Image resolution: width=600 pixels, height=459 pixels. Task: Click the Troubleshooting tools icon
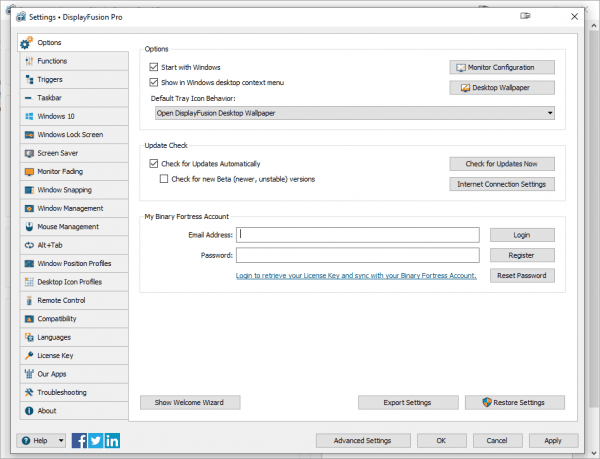29,392
